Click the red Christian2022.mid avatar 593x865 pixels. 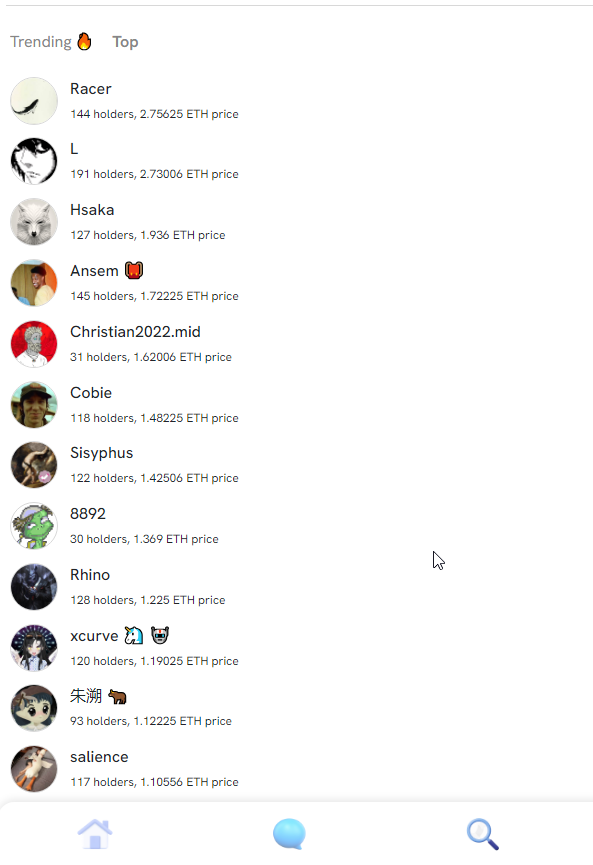(x=34, y=344)
